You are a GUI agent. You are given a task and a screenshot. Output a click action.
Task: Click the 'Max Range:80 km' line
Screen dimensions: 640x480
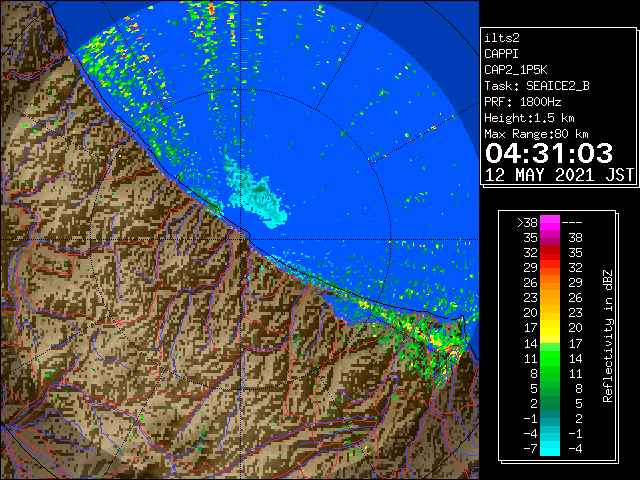click(x=536, y=134)
